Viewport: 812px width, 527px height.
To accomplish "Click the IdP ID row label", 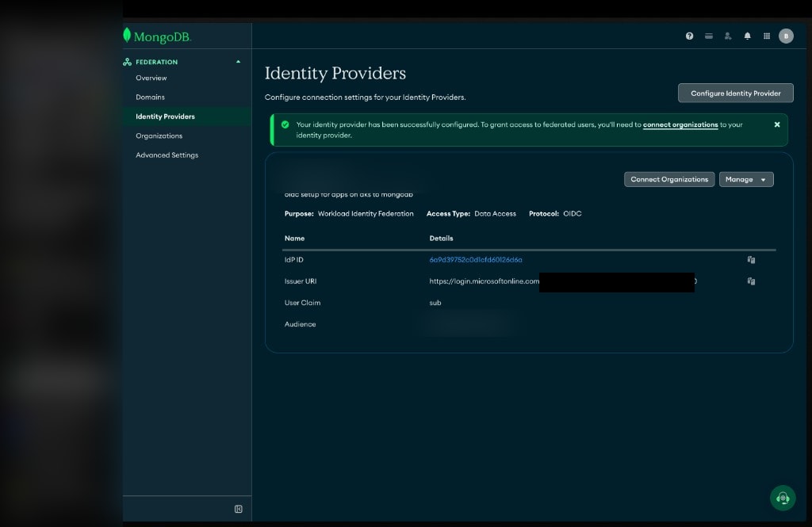I will [x=293, y=260].
